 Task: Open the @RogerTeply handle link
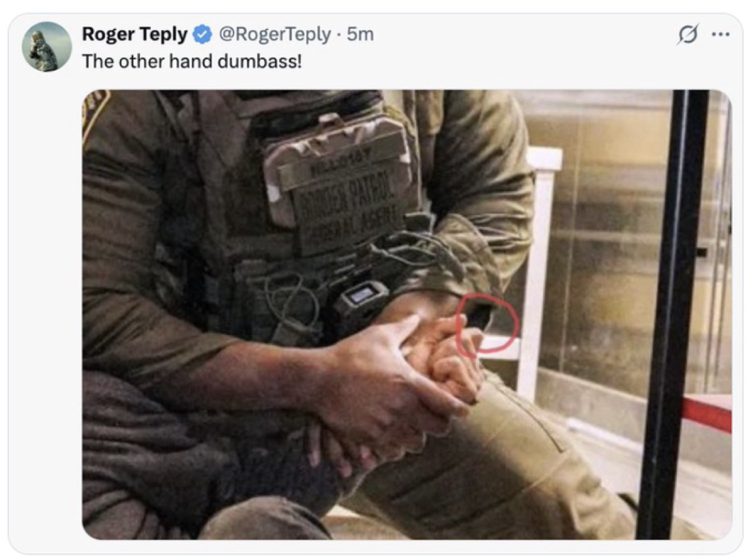(275, 33)
